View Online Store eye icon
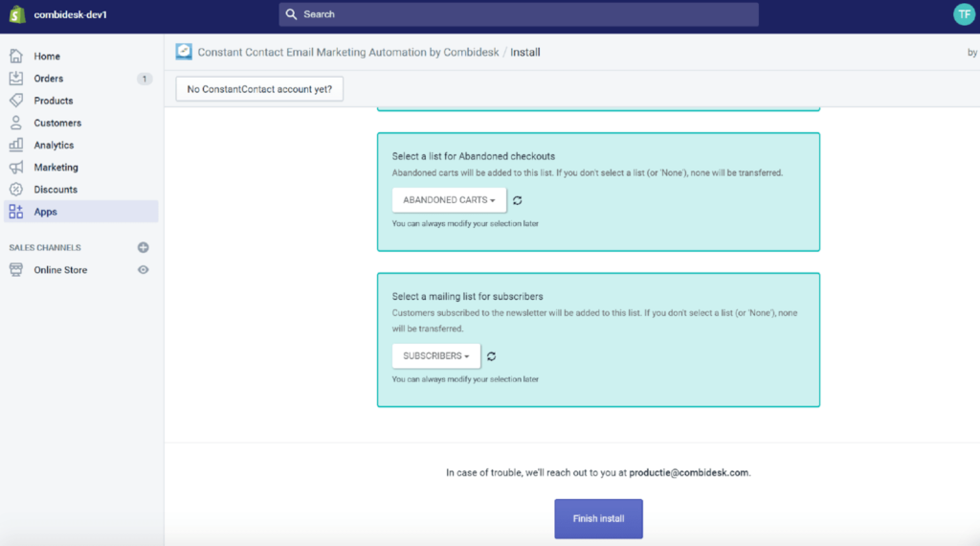The height and width of the screenshot is (546, 980). point(144,270)
